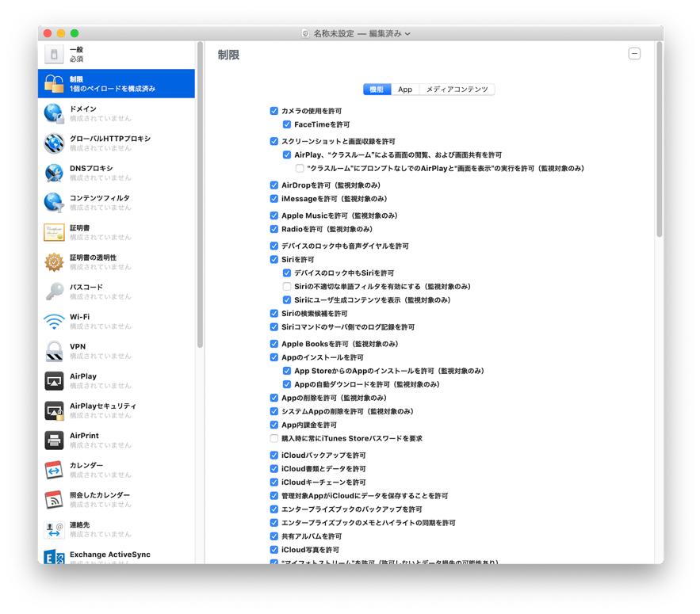Image resolution: width=700 pixels, height=614 pixels.
Task: Select the VPN payload icon
Action: tap(55, 350)
